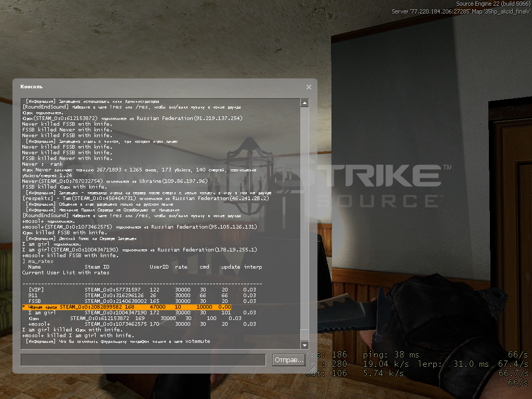
Task: Click the console scrollbar up arrow
Action: (304, 103)
